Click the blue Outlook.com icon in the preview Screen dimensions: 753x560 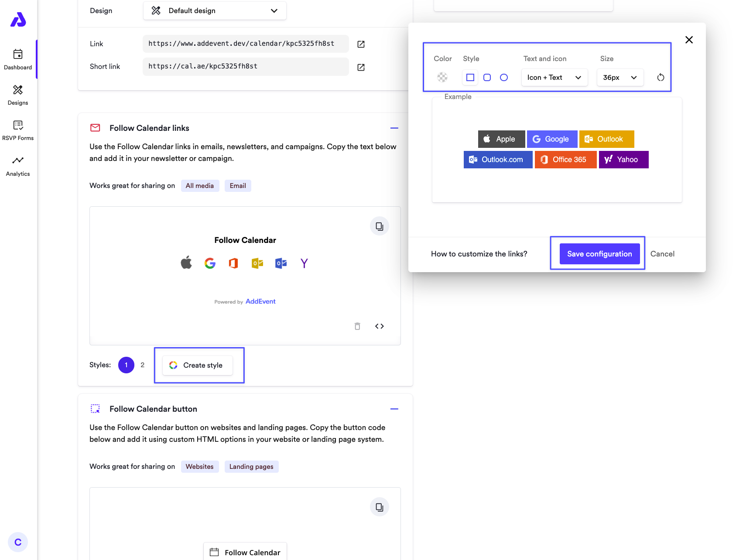281,263
